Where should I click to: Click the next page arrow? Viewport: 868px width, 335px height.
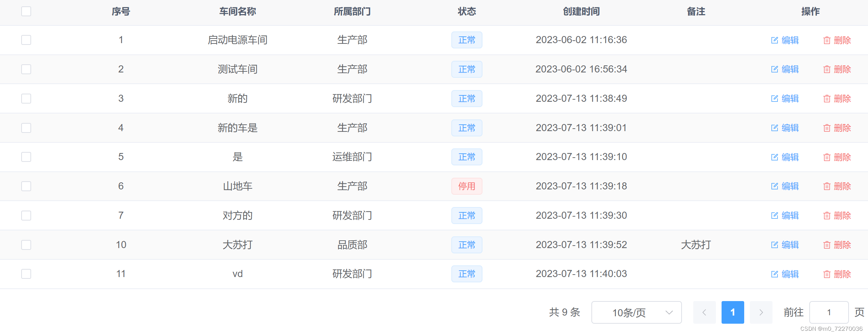[761, 312]
